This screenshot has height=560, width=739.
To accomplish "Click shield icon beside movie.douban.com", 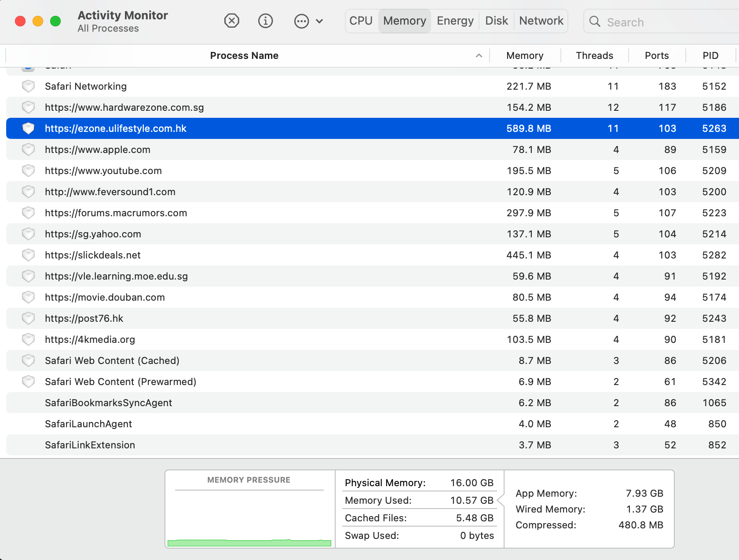I will point(29,297).
